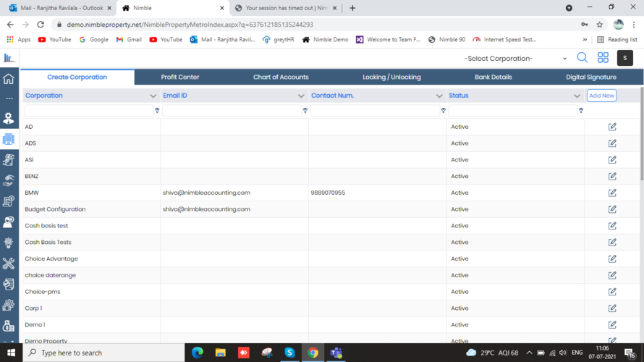Switch to the Create Corporation tab
644x362 pixels.
[77, 77]
